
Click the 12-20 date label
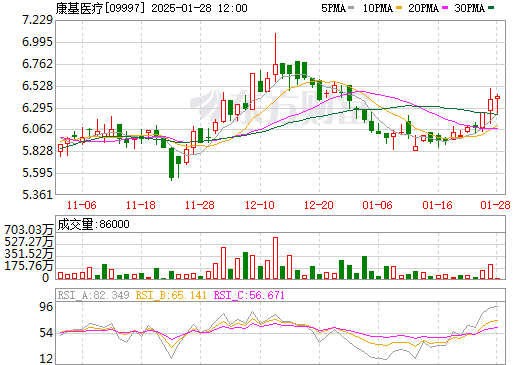point(319,205)
